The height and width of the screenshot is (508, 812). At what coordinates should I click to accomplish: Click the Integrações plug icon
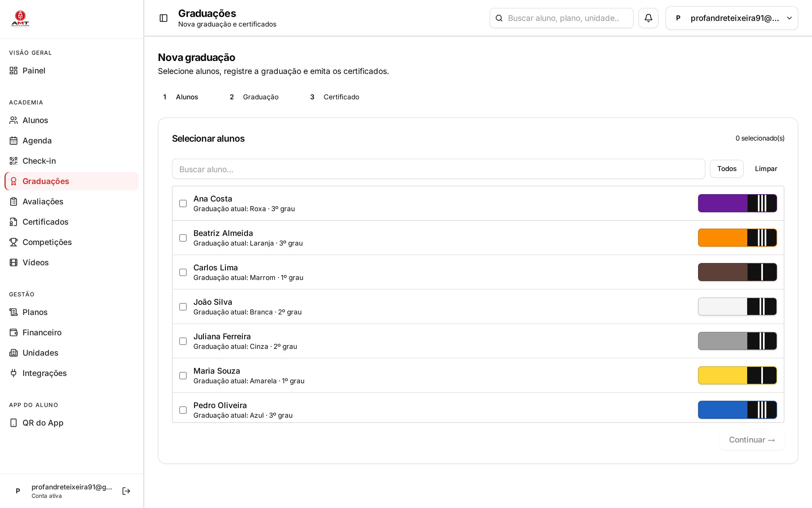14,373
